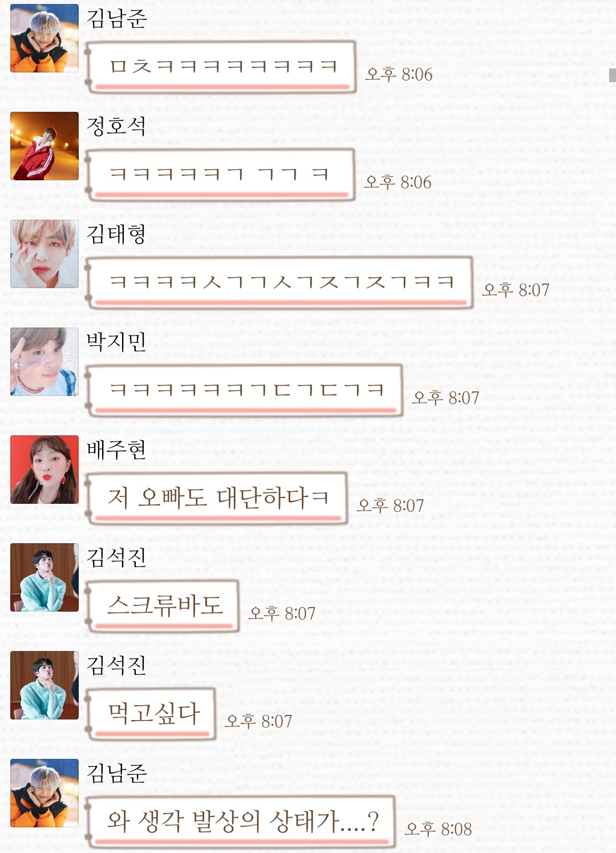Tap 김석진's avatar beside 먹고싶다 message

point(44,685)
